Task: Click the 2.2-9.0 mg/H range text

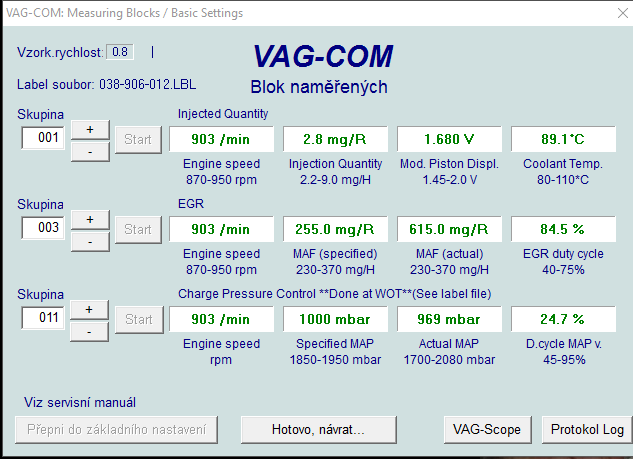Action: point(335,180)
